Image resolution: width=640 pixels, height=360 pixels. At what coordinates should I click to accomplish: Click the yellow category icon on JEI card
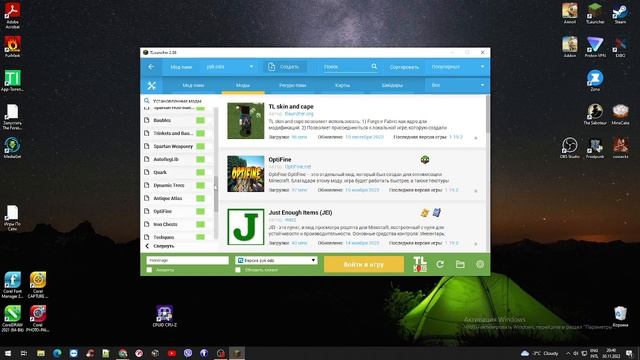click(424, 213)
